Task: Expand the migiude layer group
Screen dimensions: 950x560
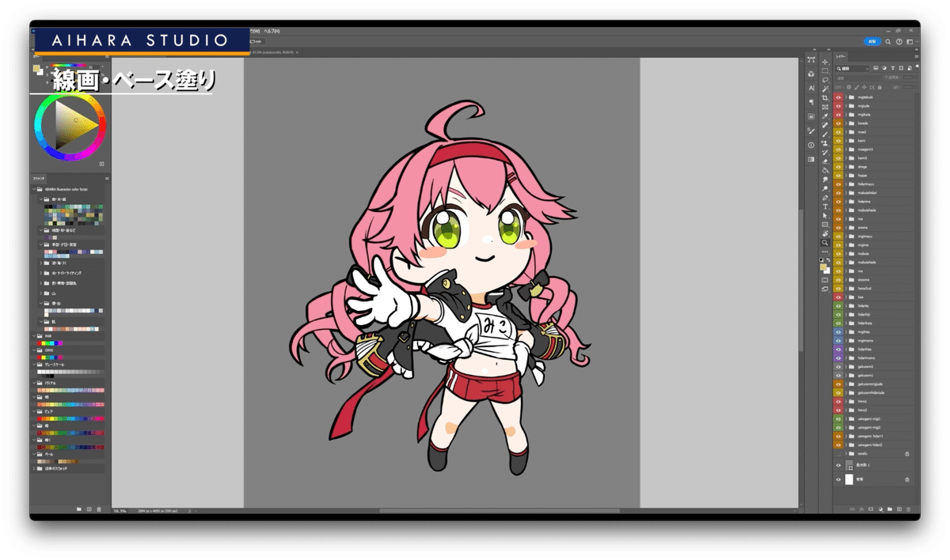Action: coord(846,106)
